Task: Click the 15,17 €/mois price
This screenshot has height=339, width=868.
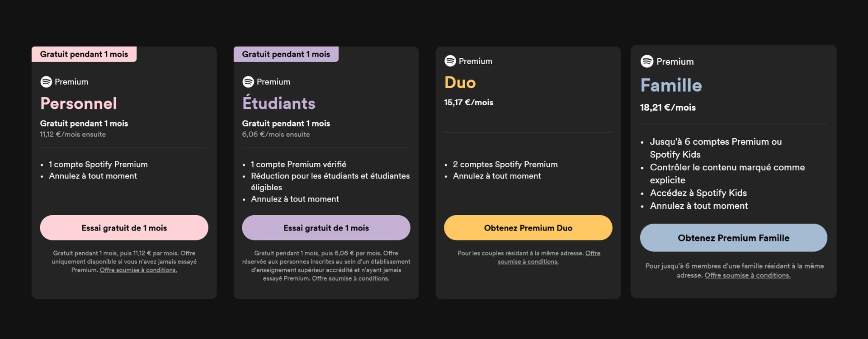Action: point(468,103)
